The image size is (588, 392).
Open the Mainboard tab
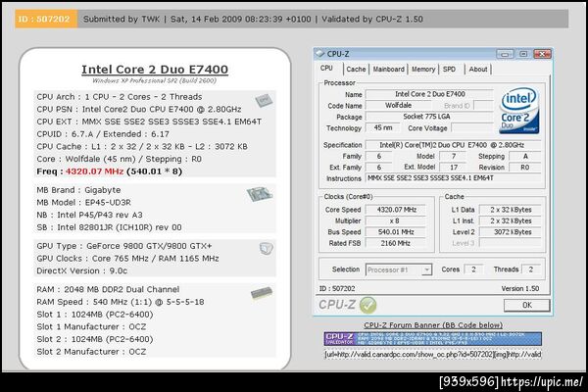388,69
